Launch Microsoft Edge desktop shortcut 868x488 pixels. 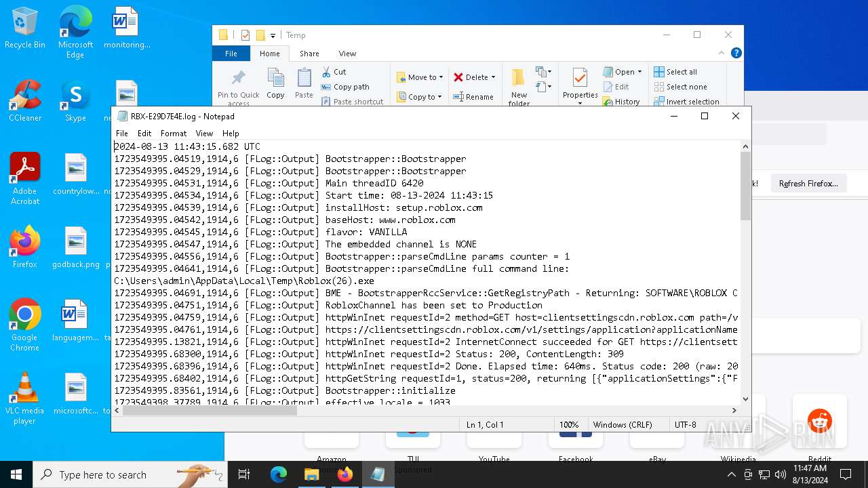coord(75,32)
